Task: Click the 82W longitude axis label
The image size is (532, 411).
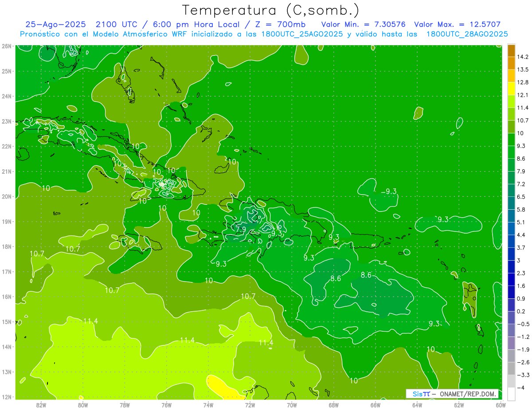Action: coord(41,404)
